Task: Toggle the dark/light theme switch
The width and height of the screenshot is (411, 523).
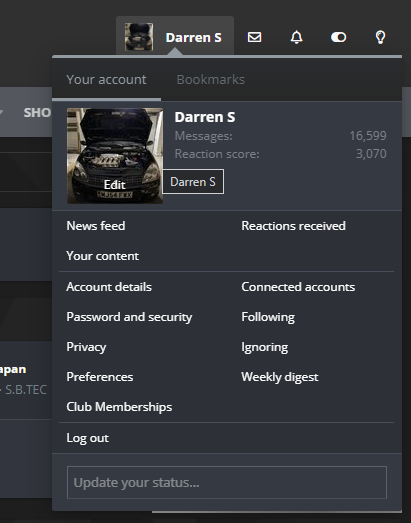Action: (339, 37)
